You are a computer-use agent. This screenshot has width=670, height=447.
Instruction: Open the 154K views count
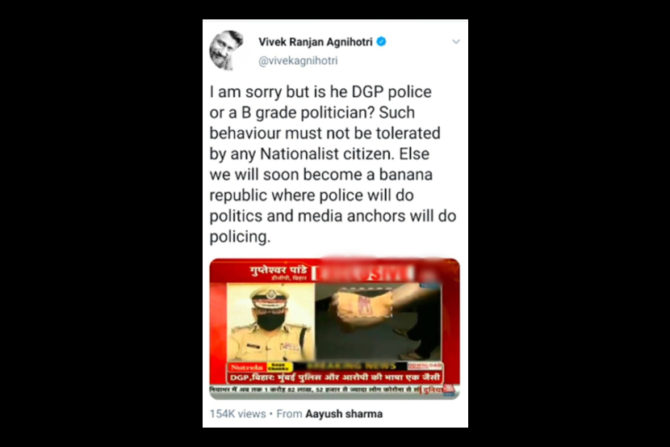tap(238, 414)
